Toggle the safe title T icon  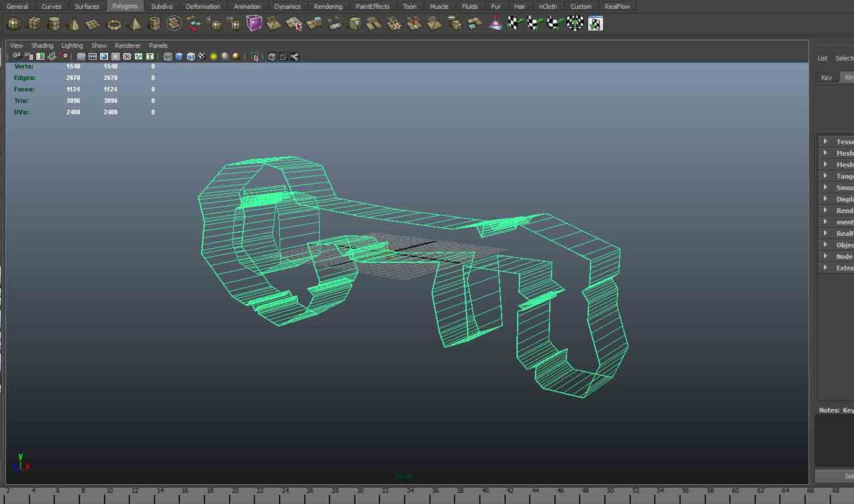tap(150, 56)
